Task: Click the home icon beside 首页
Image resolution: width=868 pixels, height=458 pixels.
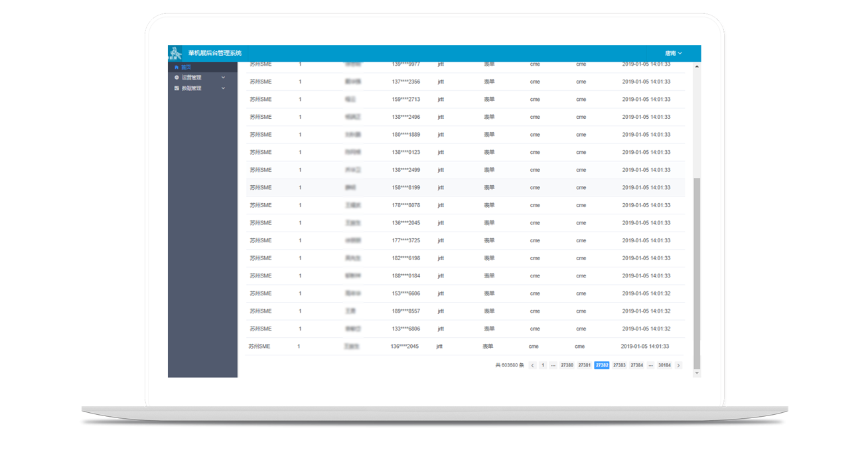Action: (x=177, y=67)
